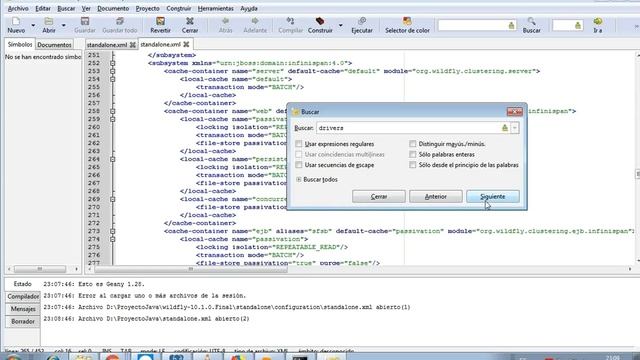
Task: Click the Nuevo new file toolbar icon
Action: (16, 21)
